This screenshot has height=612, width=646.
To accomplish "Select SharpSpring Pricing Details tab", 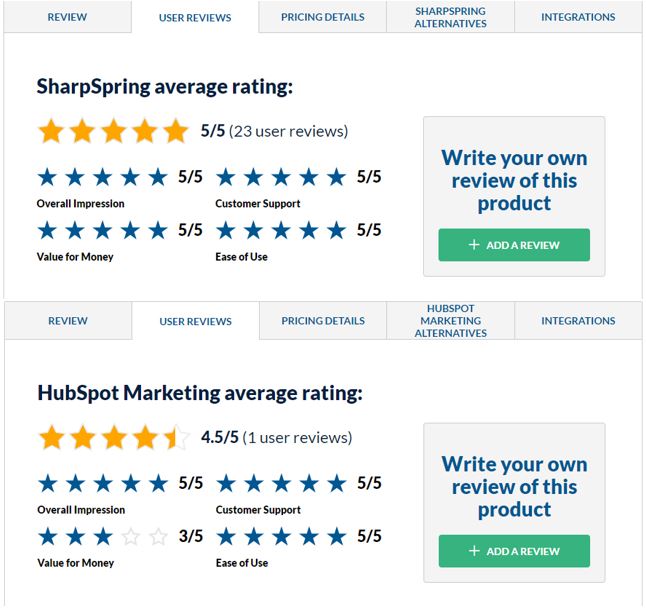I will coord(323,17).
